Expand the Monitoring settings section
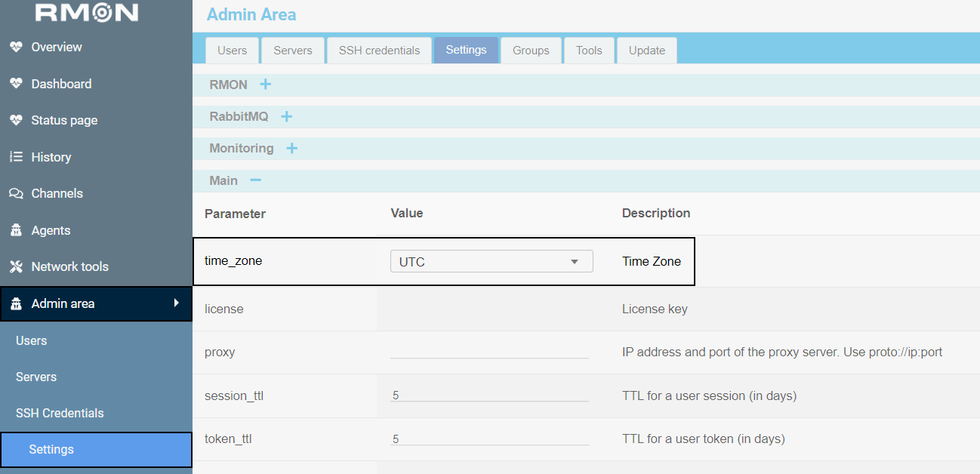 291,149
